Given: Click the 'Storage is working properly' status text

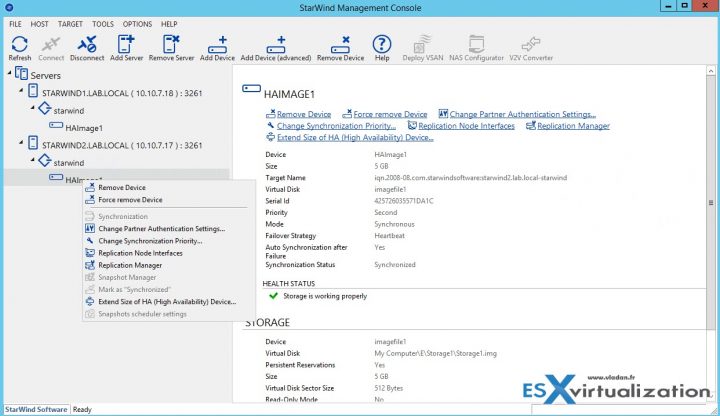Looking at the screenshot, I should click(x=325, y=296).
